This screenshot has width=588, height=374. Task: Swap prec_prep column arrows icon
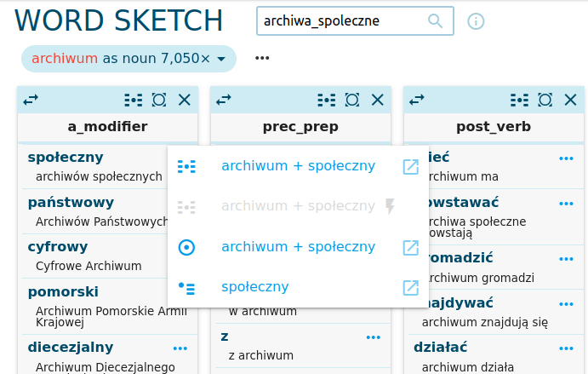click(x=224, y=100)
